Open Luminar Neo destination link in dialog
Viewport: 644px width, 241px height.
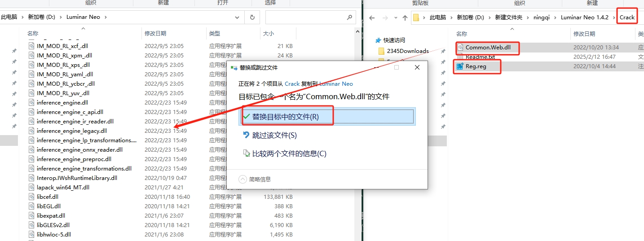pos(336,83)
